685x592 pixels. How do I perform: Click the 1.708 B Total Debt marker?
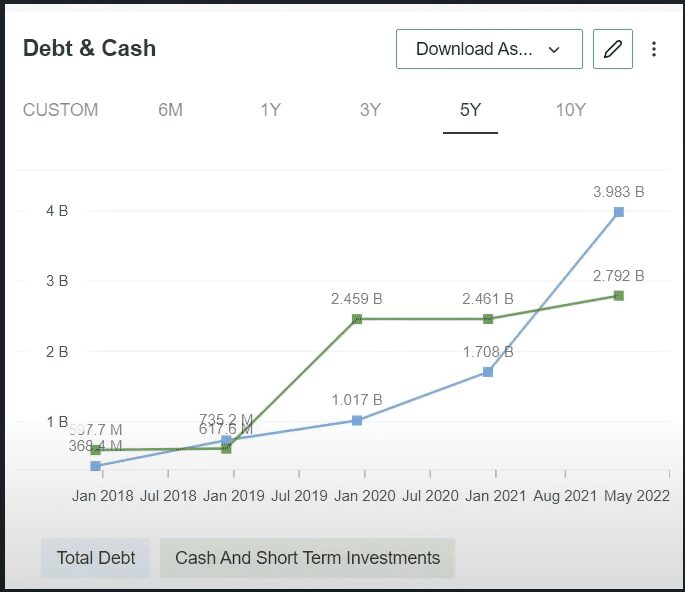tap(488, 372)
